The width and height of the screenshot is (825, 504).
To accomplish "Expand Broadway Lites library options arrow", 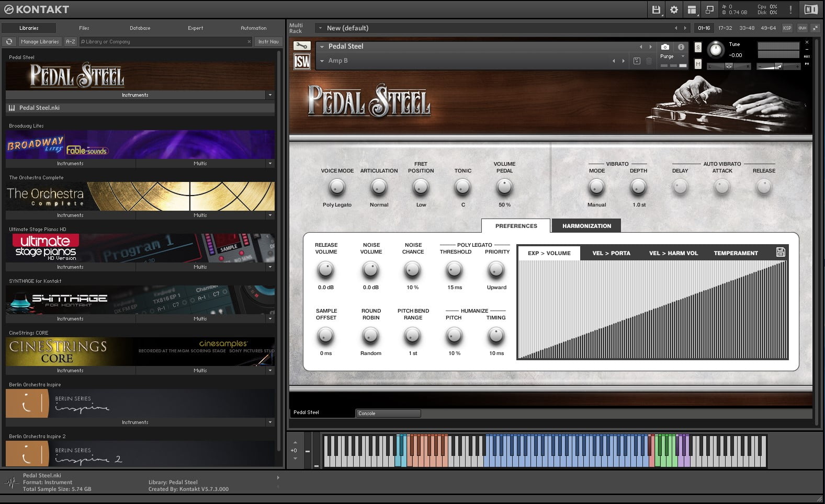I will [x=270, y=164].
